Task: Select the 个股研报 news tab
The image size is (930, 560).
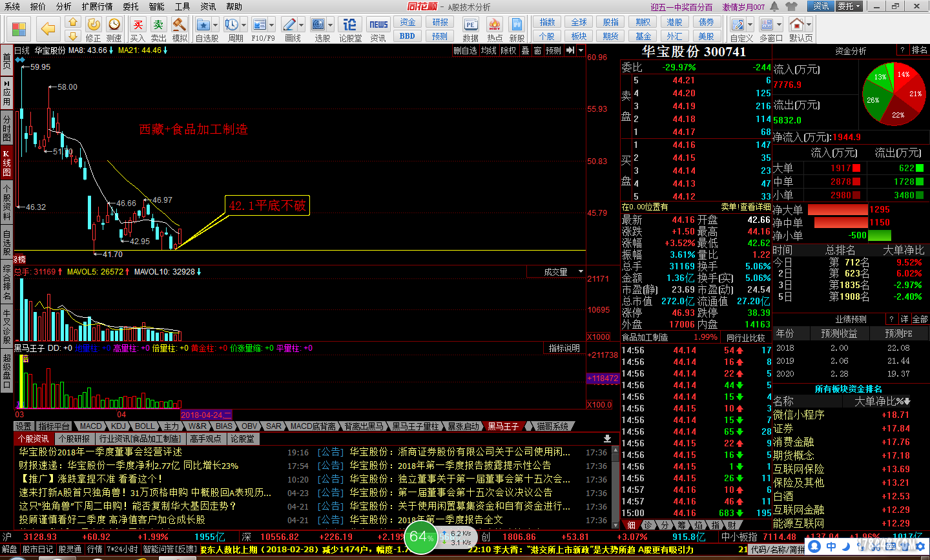Action: (74, 439)
